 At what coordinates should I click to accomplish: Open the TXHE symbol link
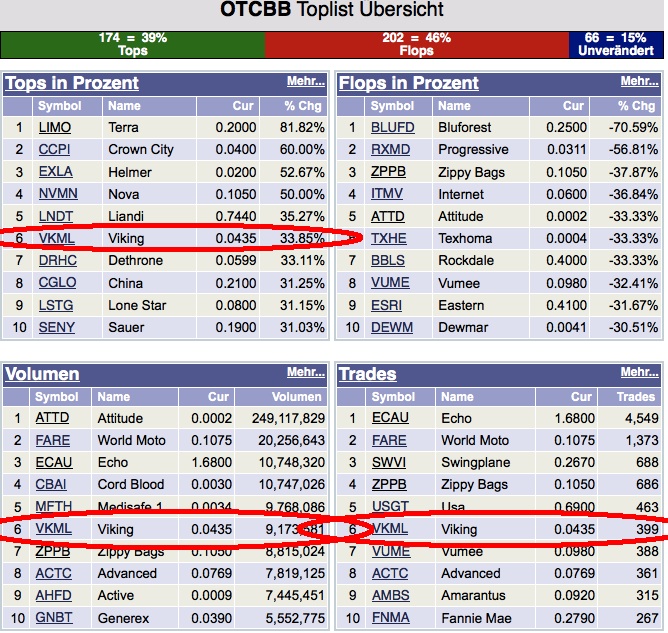point(389,238)
